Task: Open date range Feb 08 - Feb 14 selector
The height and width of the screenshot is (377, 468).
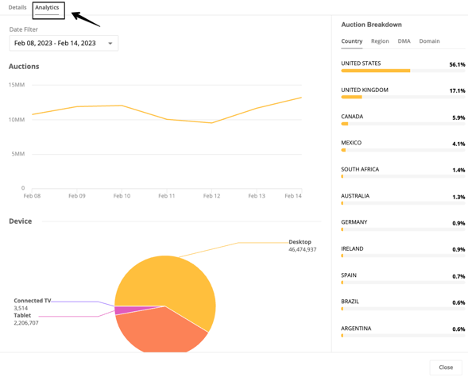Action: [x=64, y=43]
